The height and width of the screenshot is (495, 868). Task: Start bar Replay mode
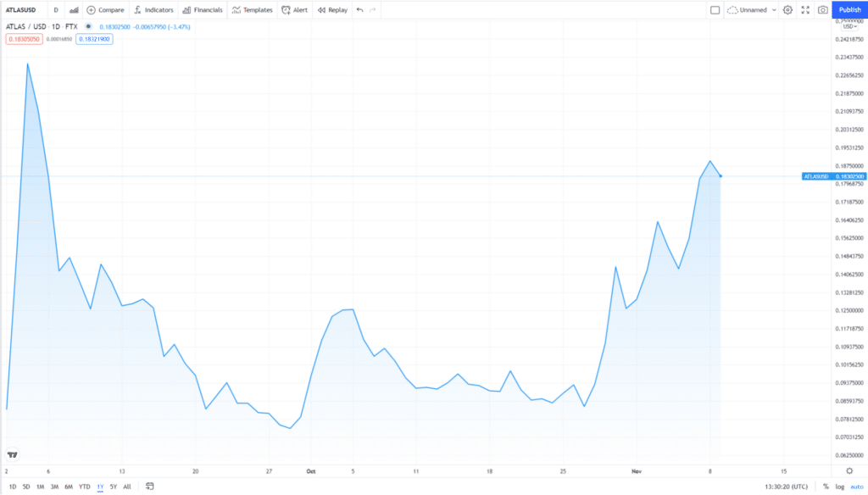[x=332, y=10]
